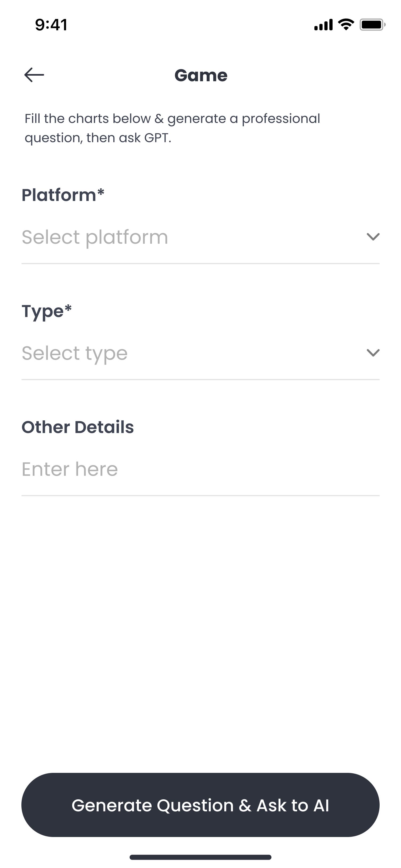Tap the Other Details label
The width and height of the screenshot is (401, 868).
[x=78, y=427]
